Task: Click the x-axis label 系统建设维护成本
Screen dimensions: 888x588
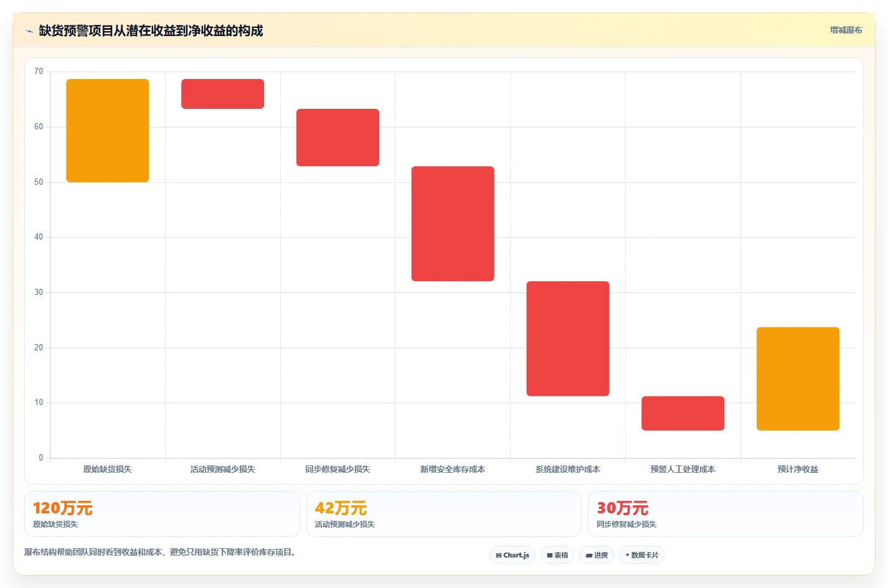Action: [568, 469]
